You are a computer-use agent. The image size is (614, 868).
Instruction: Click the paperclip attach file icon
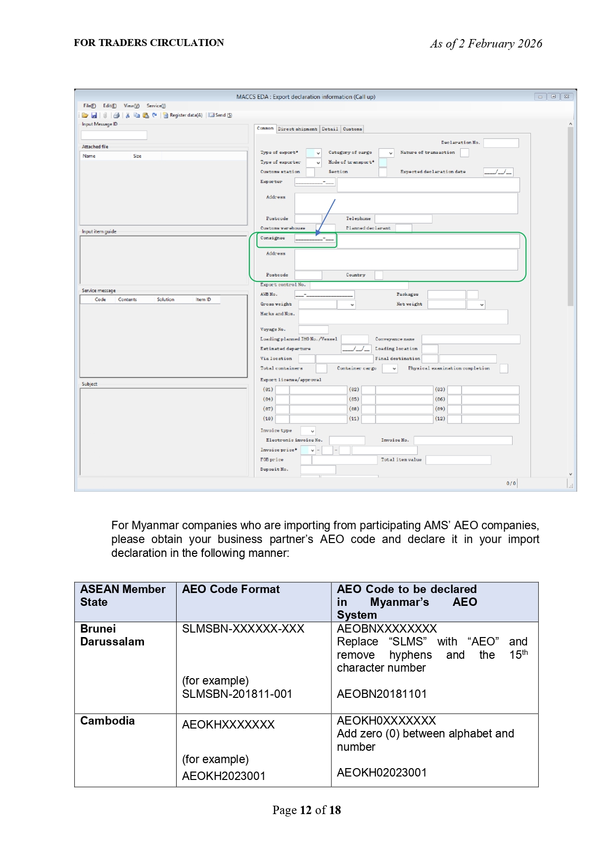click(x=105, y=115)
